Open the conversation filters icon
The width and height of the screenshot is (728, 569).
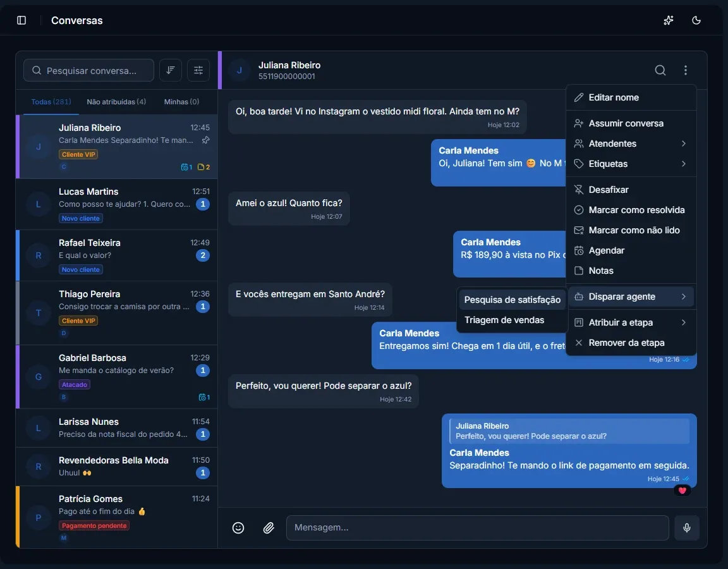[198, 70]
